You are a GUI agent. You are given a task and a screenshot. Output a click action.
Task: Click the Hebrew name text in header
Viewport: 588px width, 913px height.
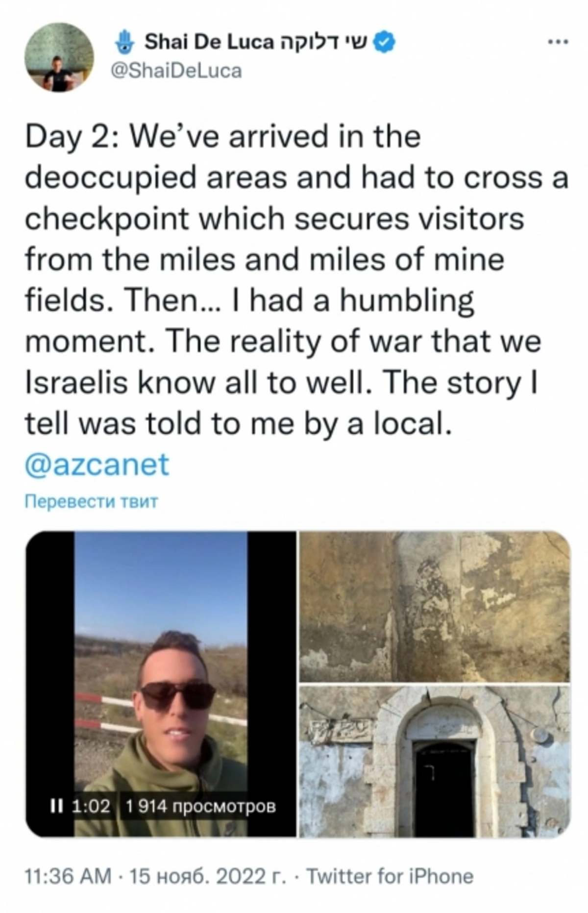[x=324, y=43]
